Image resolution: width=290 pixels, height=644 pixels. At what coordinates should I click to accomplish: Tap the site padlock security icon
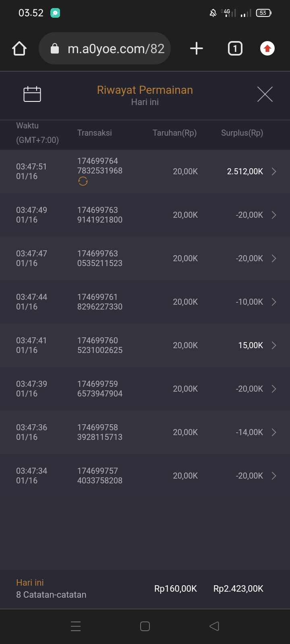click(55, 49)
